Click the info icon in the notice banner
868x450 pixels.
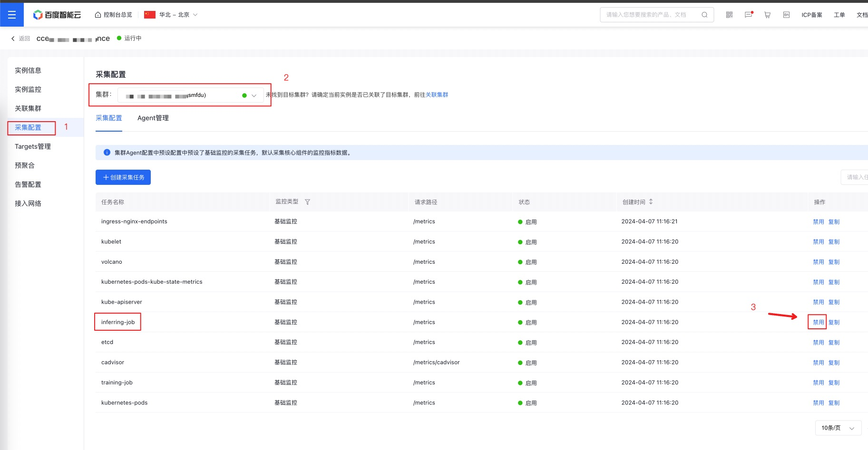click(107, 153)
